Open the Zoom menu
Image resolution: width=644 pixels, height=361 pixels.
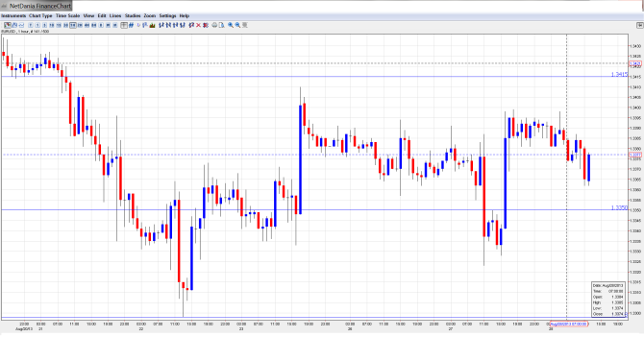click(150, 15)
